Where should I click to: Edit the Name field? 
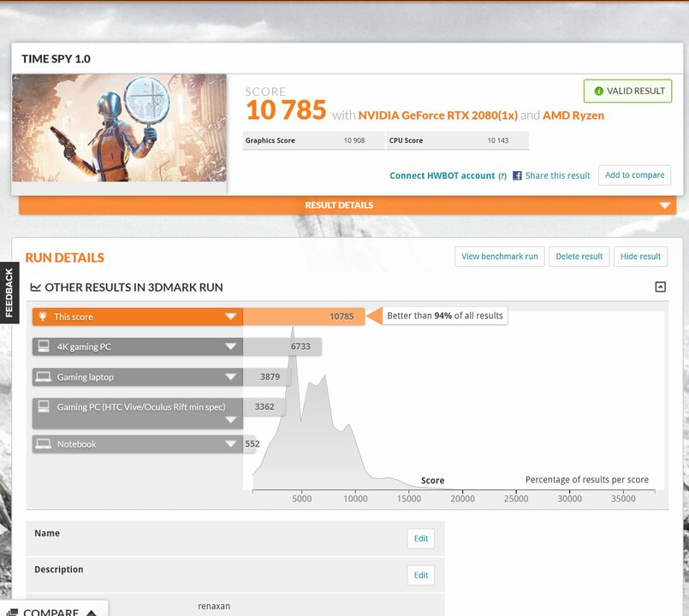[421, 539]
